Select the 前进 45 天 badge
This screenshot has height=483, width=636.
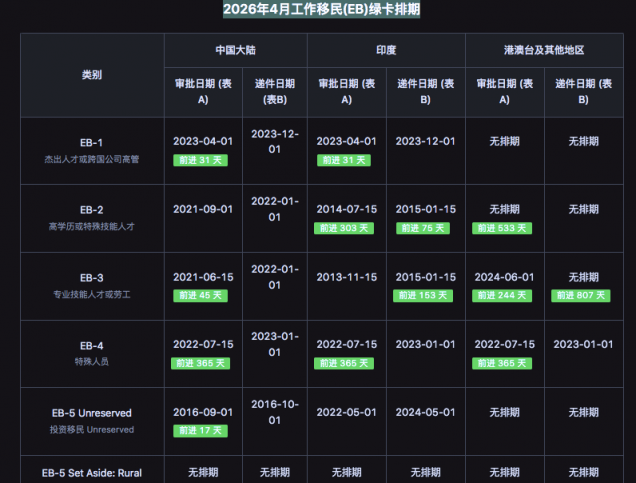click(203, 295)
